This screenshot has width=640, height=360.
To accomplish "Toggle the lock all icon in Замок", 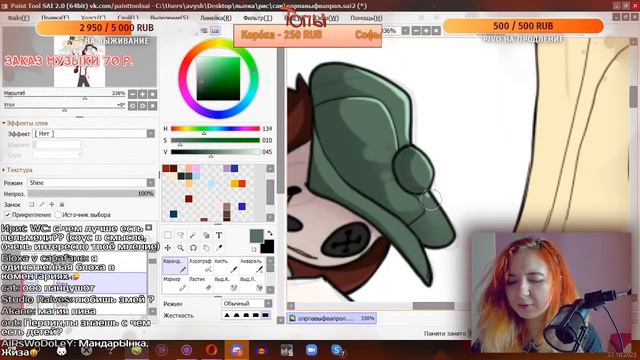I will click(x=62, y=204).
